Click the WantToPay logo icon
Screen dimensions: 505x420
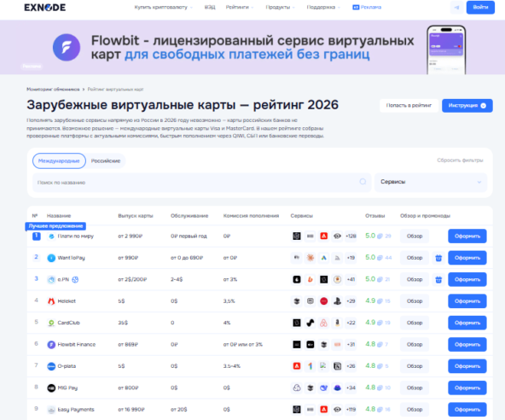[51, 258]
